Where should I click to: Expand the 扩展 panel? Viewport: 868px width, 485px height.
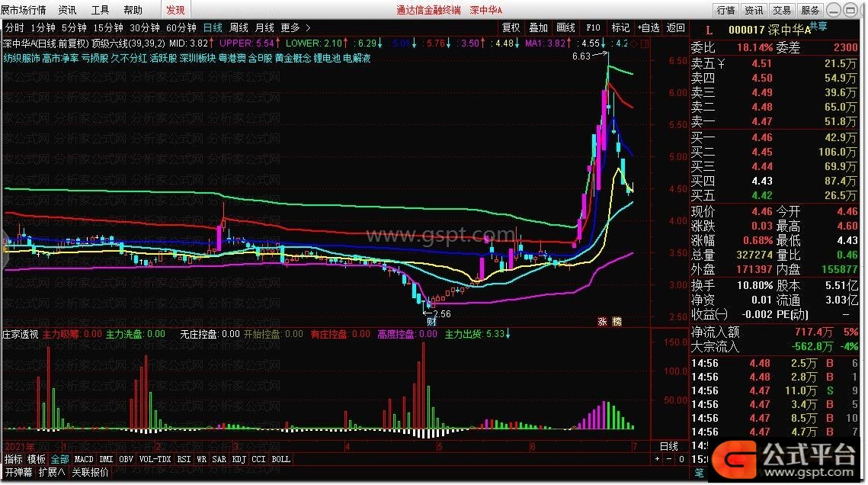pos(52,472)
